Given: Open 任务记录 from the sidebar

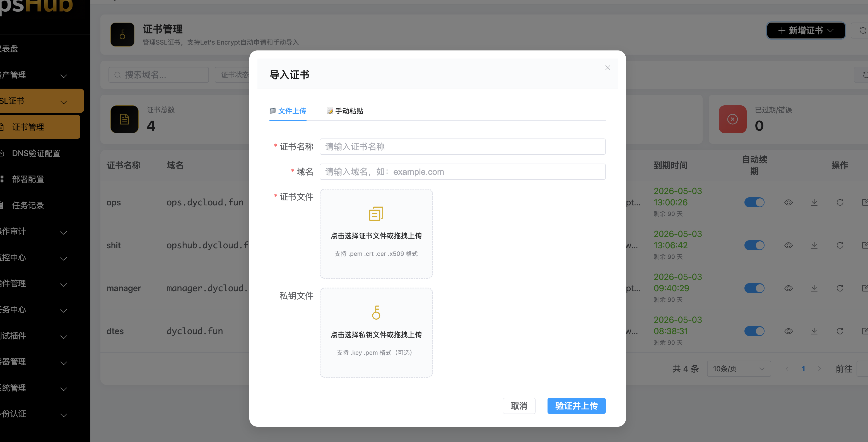Looking at the screenshot, I should 28,205.
